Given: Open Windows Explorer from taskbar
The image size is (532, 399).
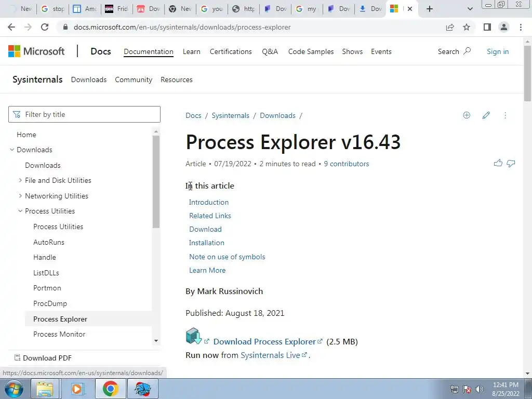Looking at the screenshot, I should 45,389.
